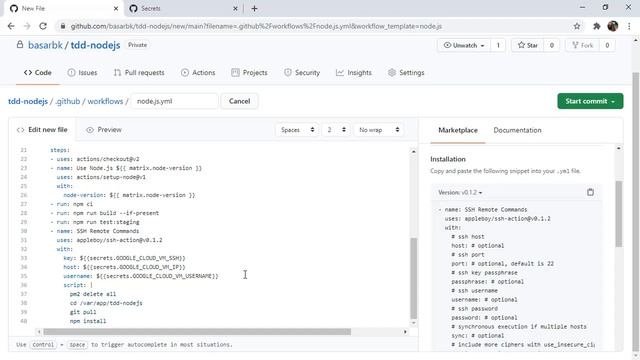Screen dimensions: 640x360
Task: Click the address bar URL
Action: coord(256,26)
